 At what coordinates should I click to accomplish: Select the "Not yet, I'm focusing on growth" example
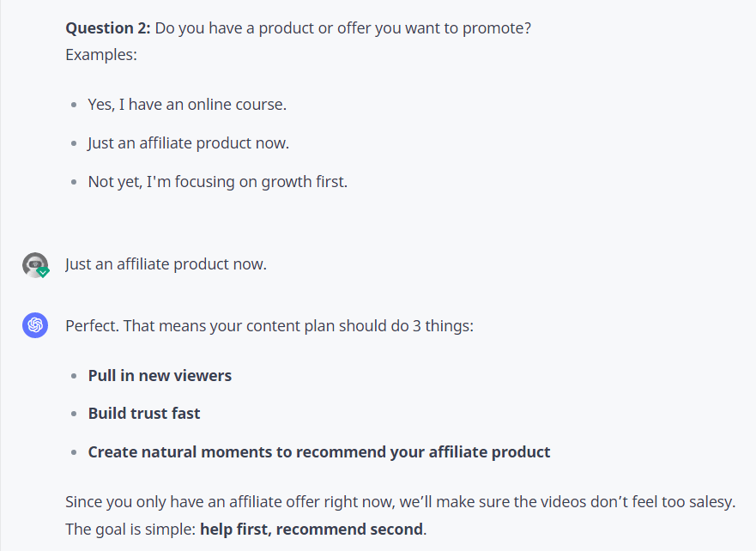point(217,182)
